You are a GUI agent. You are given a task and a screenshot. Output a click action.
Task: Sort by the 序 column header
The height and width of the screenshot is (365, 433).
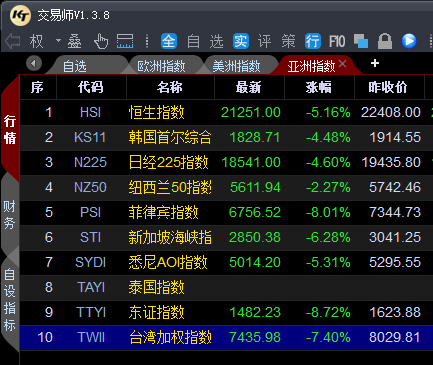(x=38, y=87)
